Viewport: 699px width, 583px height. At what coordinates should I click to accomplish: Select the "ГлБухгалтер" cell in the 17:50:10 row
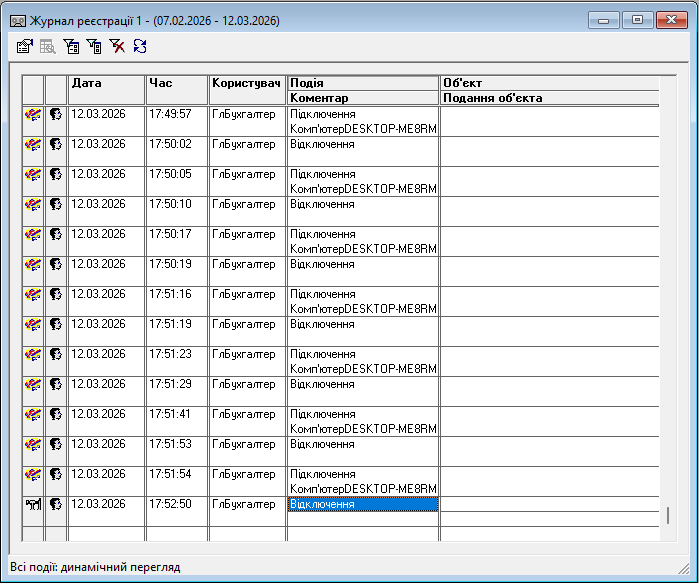(247, 204)
